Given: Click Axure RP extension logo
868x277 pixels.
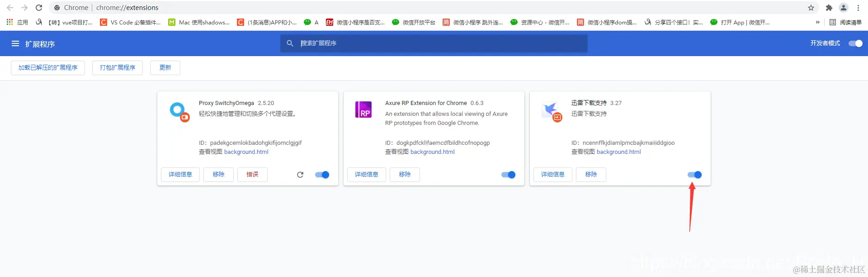Looking at the screenshot, I should (x=363, y=110).
